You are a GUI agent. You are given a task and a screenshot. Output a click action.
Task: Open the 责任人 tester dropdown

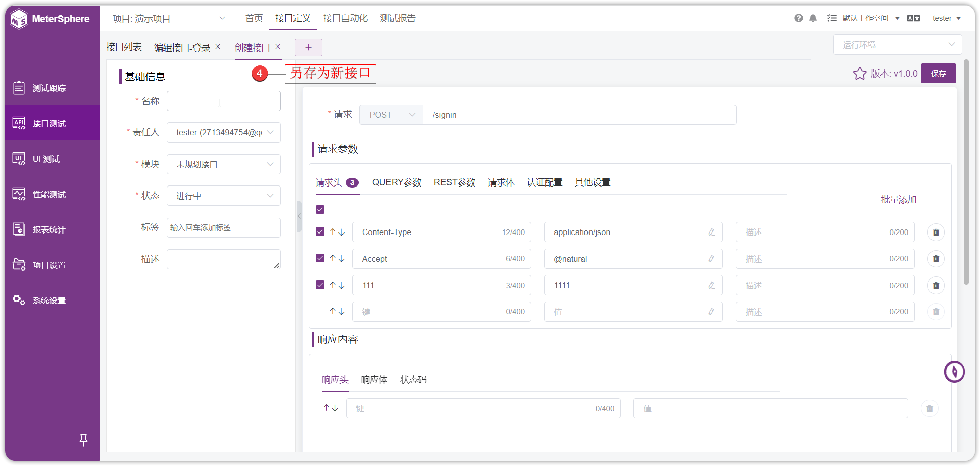223,132
